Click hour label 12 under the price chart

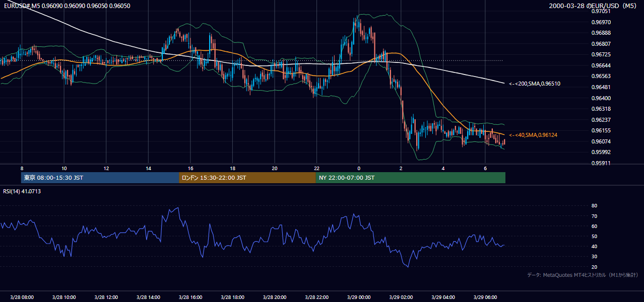(106, 168)
